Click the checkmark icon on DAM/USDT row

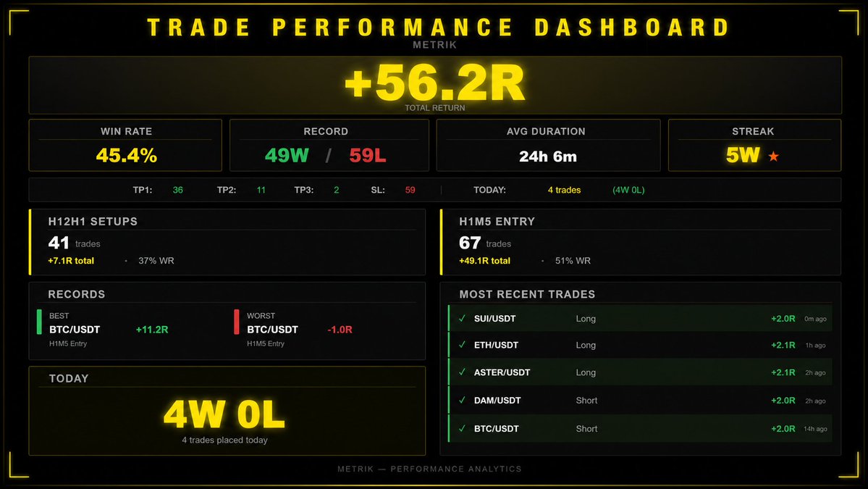click(x=462, y=400)
